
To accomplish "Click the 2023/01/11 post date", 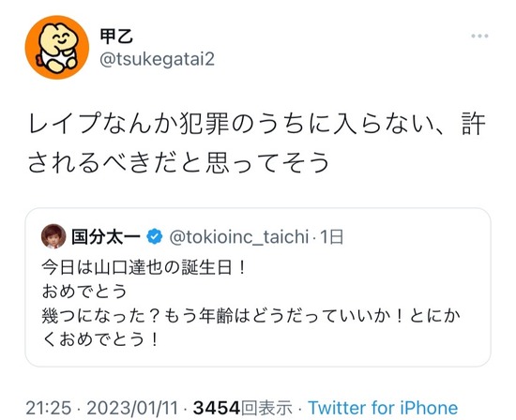I will [132, 408].
